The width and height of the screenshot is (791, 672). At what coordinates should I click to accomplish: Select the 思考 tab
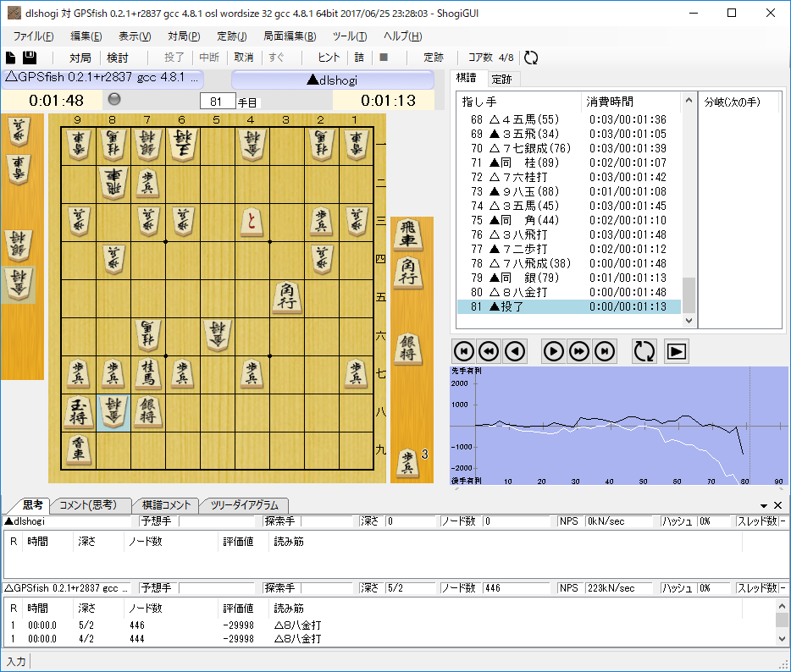point(33,504)
